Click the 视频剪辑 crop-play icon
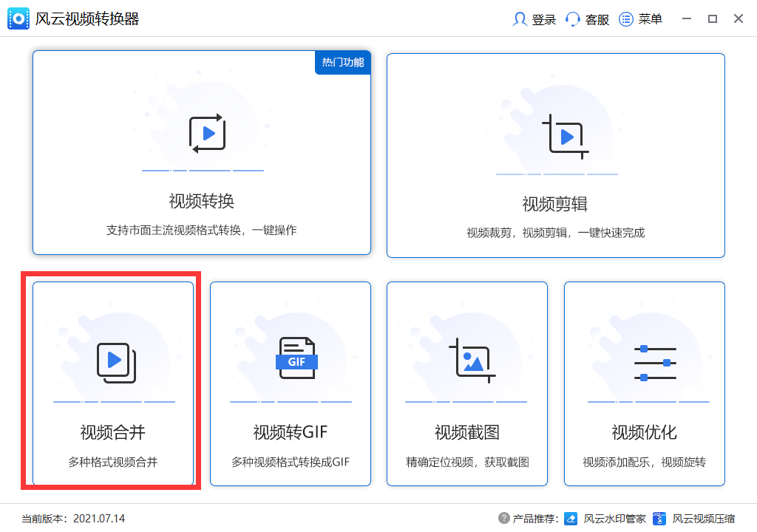Screen dimensions: 757x532 tap(566, 137)
